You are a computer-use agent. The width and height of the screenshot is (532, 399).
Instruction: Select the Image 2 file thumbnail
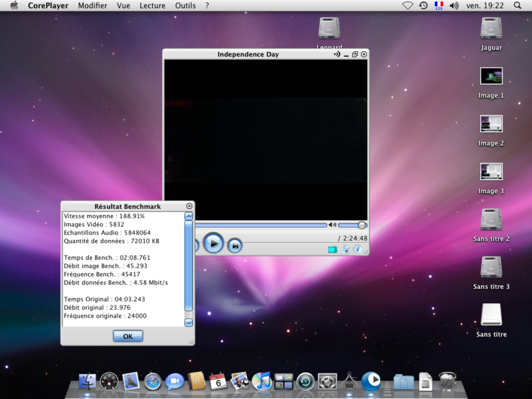point(491,124)
